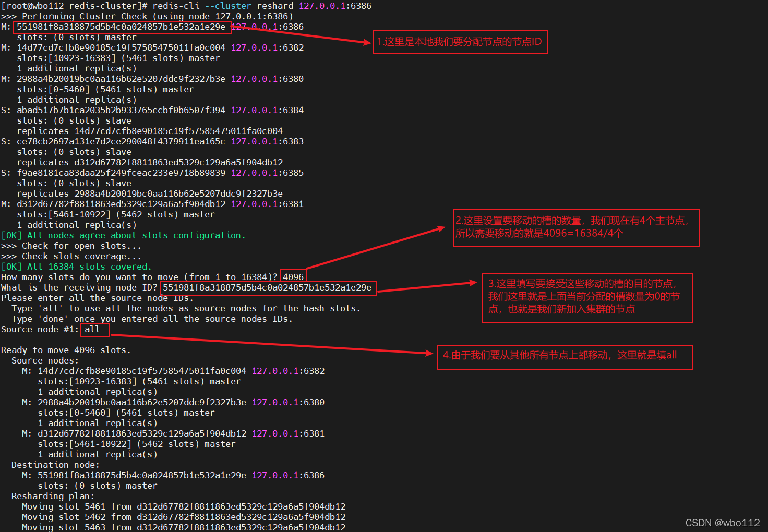The image size is (768, 532).
Task: Click the address 127.0.0.1:6384
Action: (267, 110)
